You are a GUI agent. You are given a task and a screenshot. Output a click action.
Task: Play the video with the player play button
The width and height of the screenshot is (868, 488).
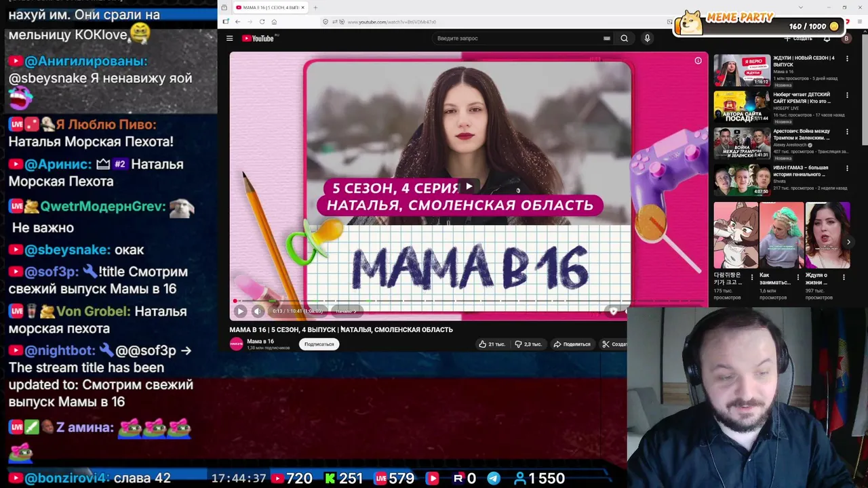coord(240,311)
